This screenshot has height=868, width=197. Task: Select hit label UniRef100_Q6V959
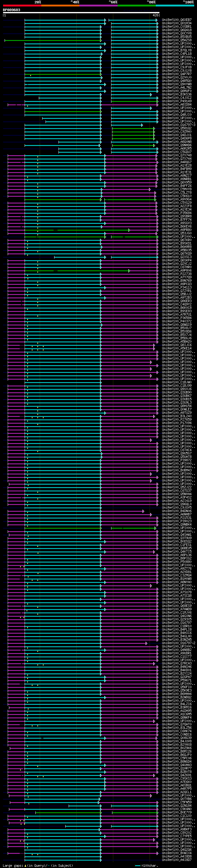coord(176,183)
